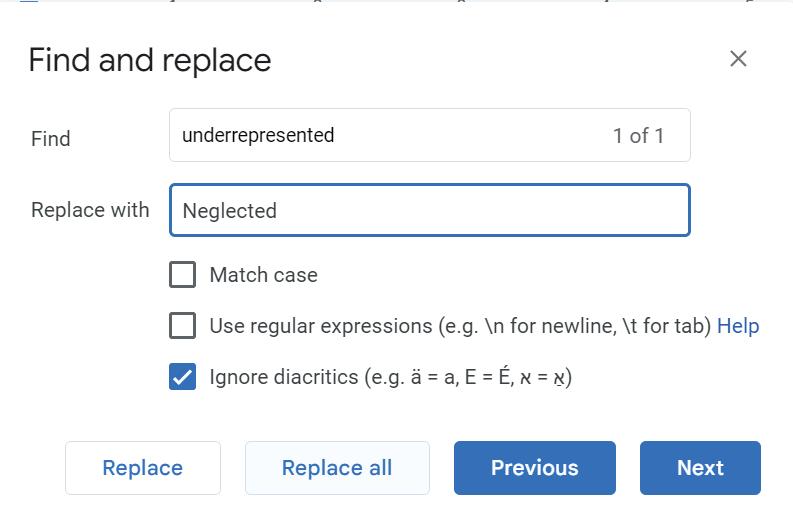Image resolution: width=793 pixels, height=527 pixels.
Task: Place cursor on the word 'underrepresented'
Action: coord(258,136)
